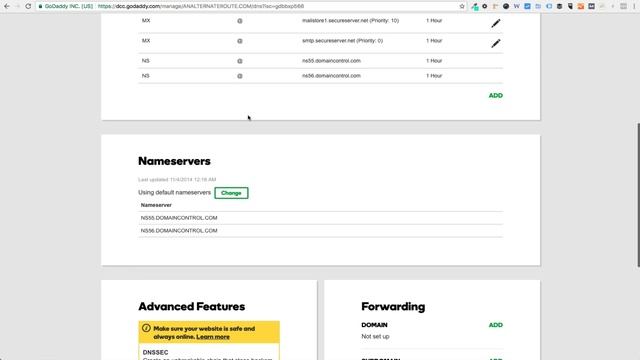Click the Forwarding section heading
The width and height of the screenshot is (640, 360).
(x=393, y=307)
